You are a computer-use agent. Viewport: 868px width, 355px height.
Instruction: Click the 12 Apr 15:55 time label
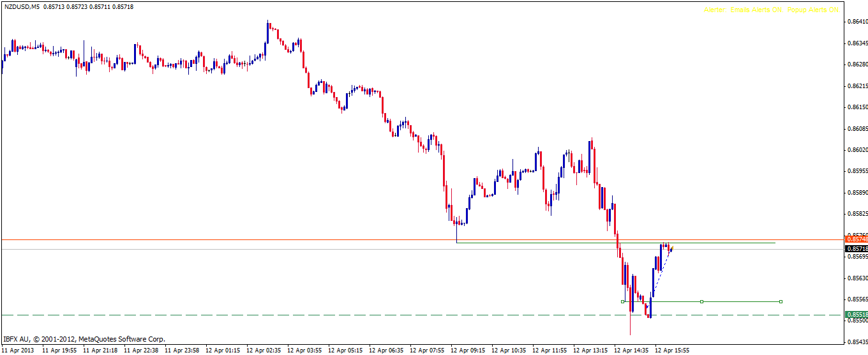tap(671, 351)
